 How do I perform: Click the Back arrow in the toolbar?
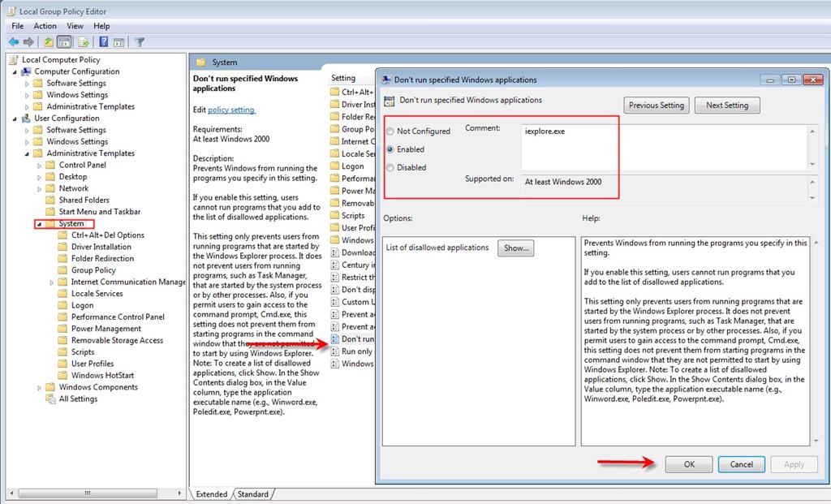(15, 42)
